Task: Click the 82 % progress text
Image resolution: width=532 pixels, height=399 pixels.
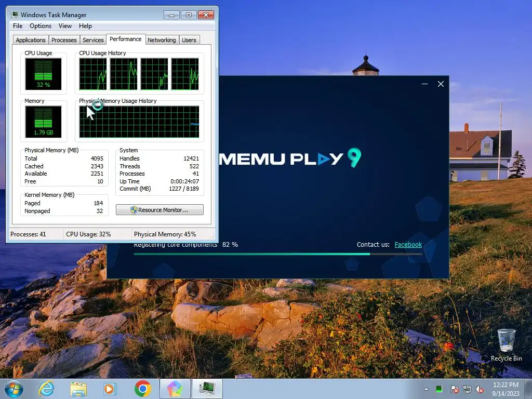Action: click(230, 244)
